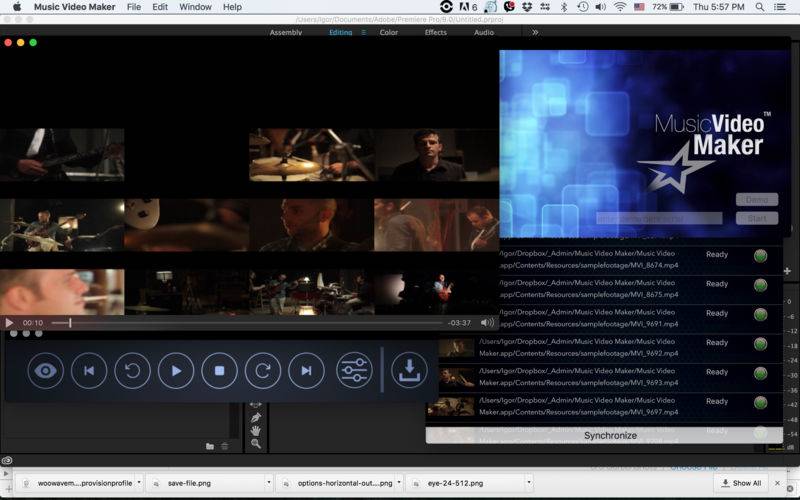Image resolution: width=800 pixels, height=500 pixels.
Task: Click the Wi-Fi icon in menu bar
Action: click(x=620, y=7)
